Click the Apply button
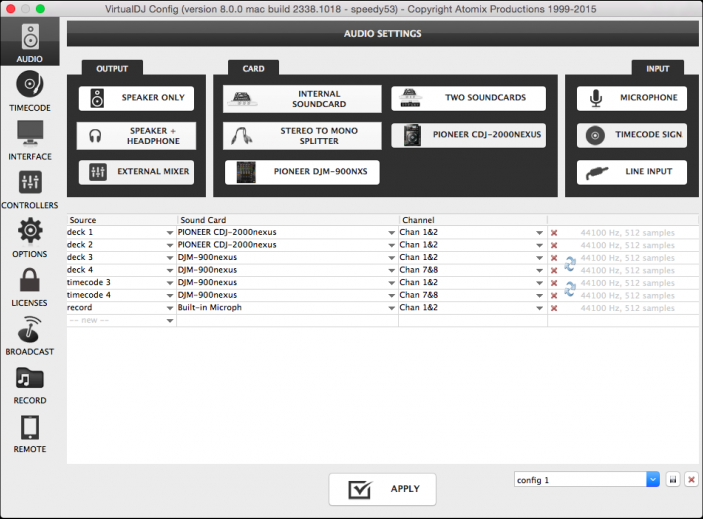 point(382,489)
